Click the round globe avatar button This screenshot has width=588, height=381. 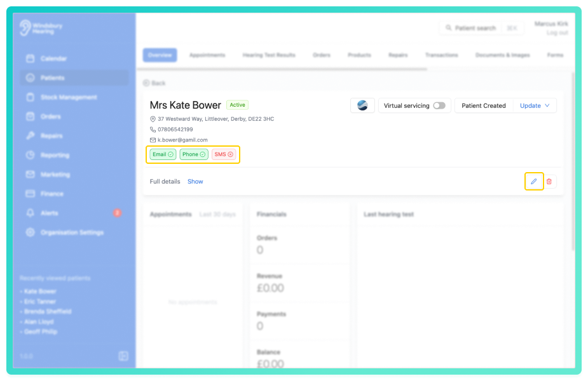click(362, 105)
